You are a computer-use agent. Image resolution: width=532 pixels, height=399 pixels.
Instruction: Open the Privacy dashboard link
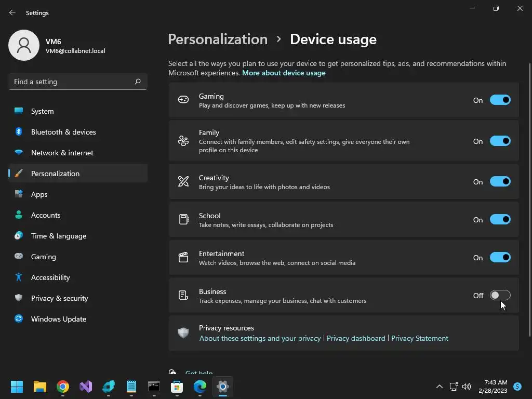coord(356,338)
